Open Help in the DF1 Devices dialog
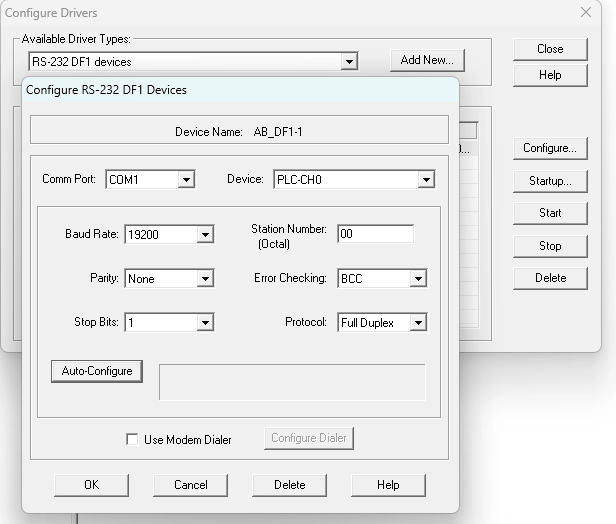616x524 pixels. click(388, 485)
